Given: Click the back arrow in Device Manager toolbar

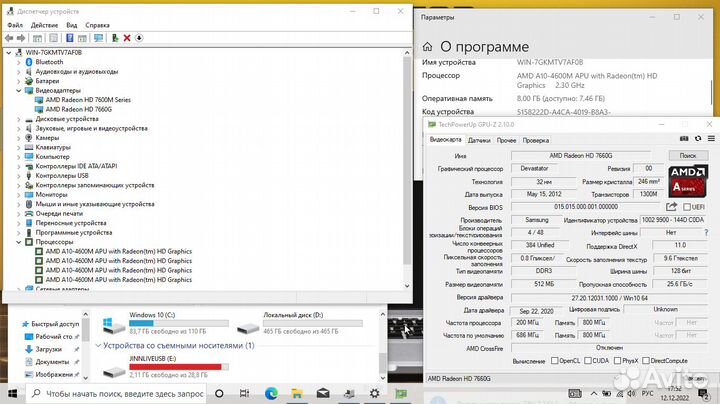Looking at the screenshot, I should [11, 37].
